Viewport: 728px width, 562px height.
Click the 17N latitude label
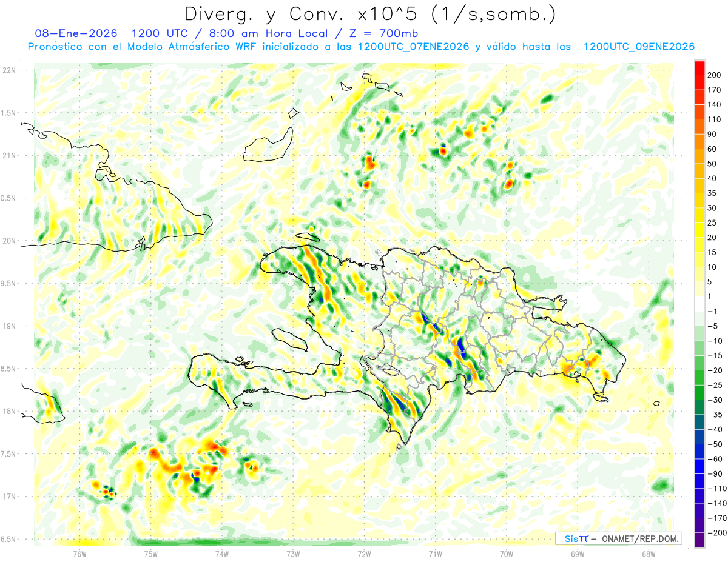(x=8, y=497)
